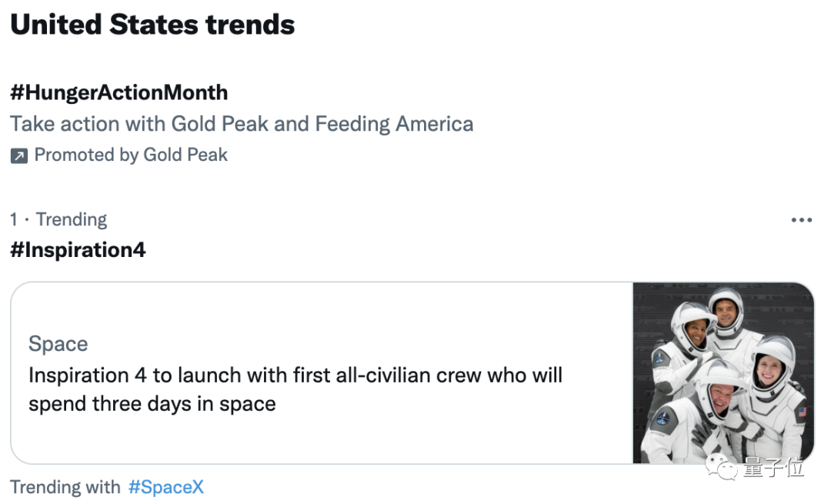Open the Inspiration 4 all-civilian crew headline
The image size is (831, 504).
pyautogui.click(x=295, y=389)
